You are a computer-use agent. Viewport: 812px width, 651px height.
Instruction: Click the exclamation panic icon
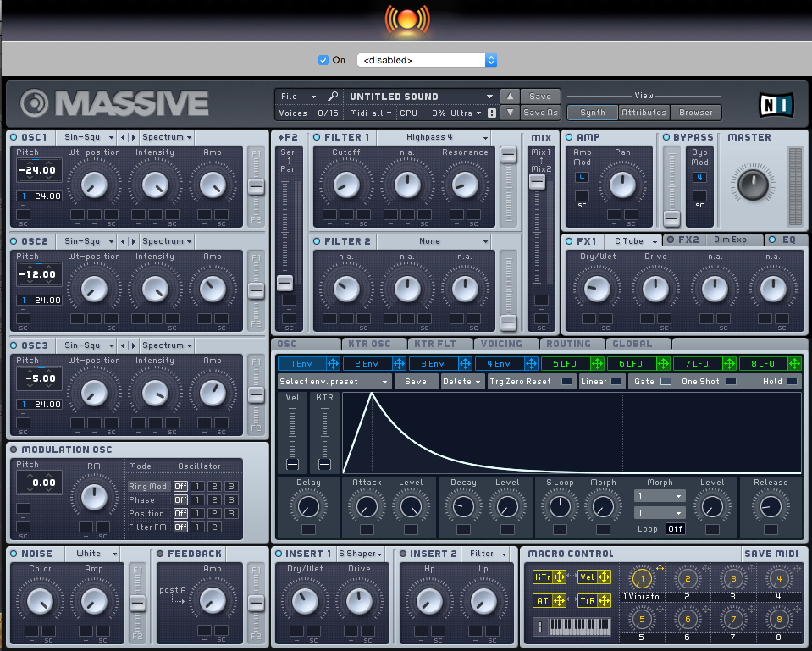tap(492, 113)
